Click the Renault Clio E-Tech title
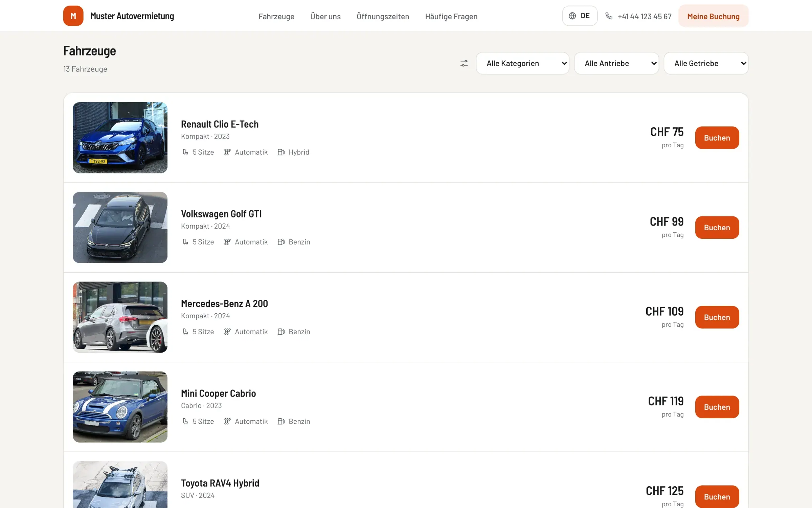This screenshot has width=812, height=508. click(x=220, y=124)
